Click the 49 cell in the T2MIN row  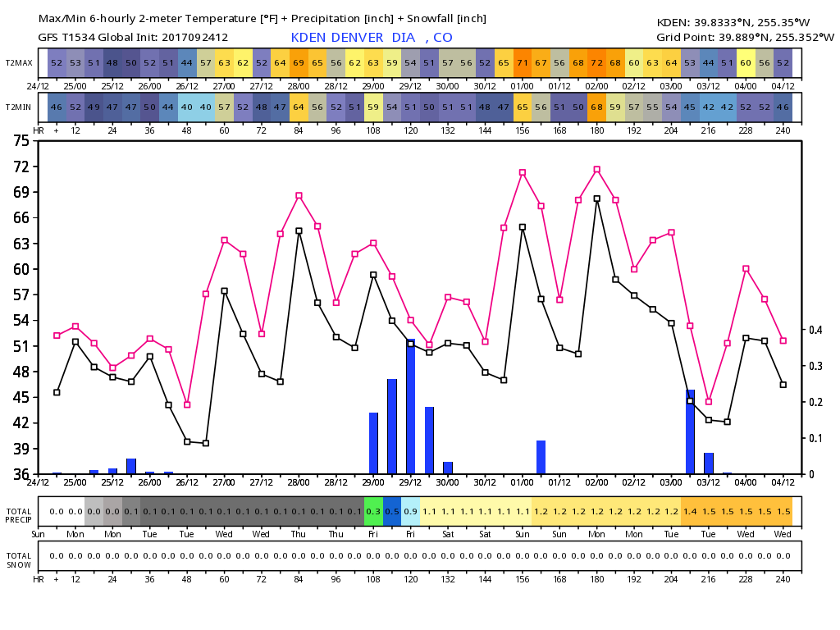(94, 107)
